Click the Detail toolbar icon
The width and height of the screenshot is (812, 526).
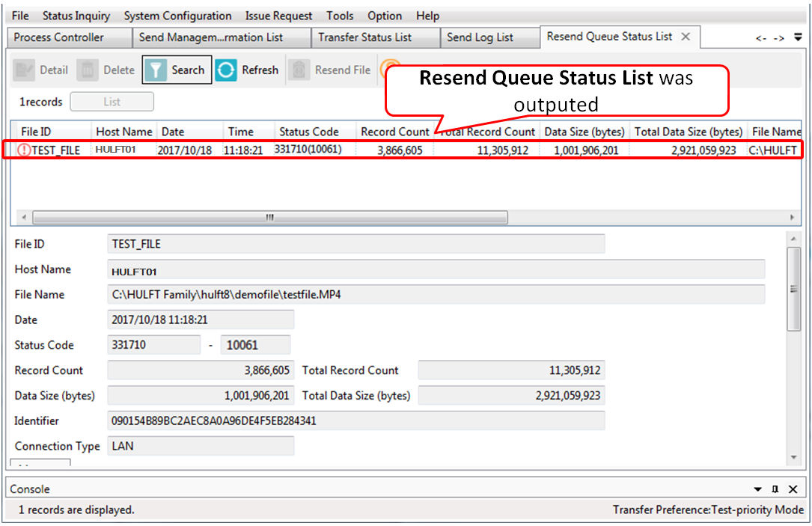click(x=24, y=70)
